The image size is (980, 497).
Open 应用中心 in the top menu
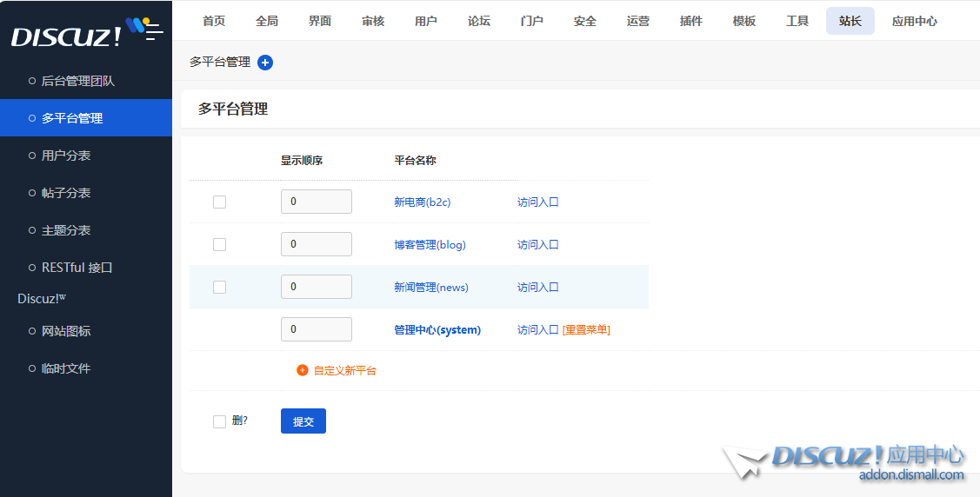click(914, 21)
